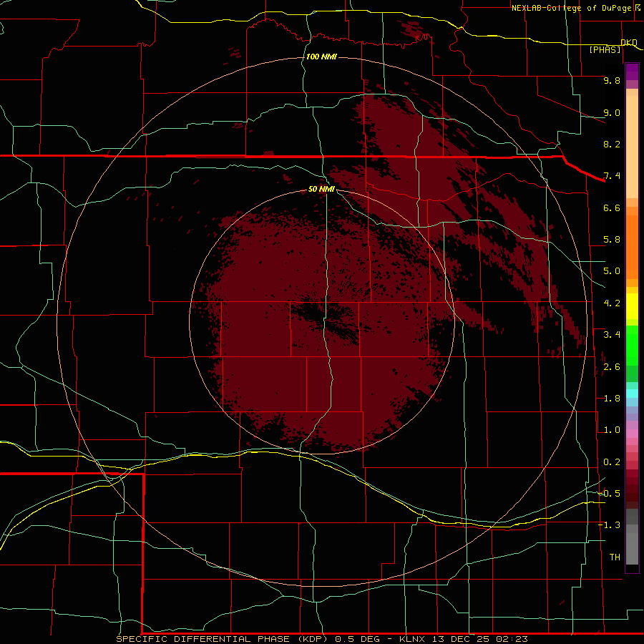This screenshot has width=644, height=644.
Task: Click the 2.6 value on the color scale
Action: click(x=612, y=367)
